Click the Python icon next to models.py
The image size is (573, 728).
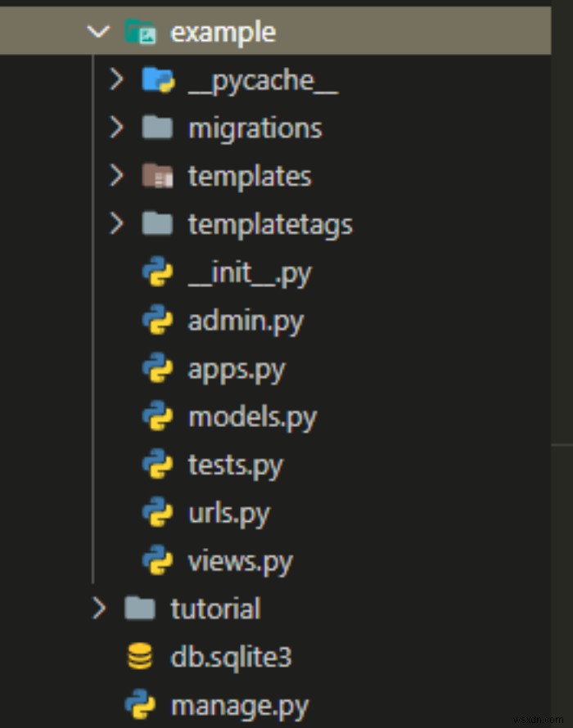click(160, 416)
